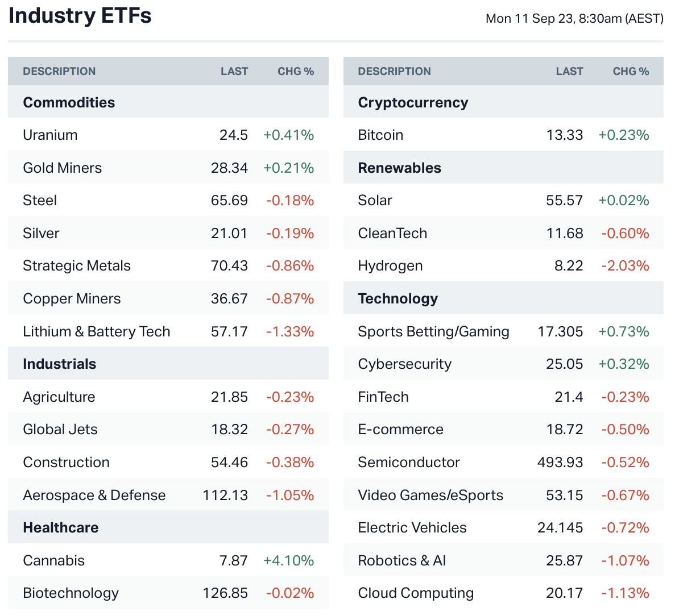Open Sports Betting/Gaming ETF
679x616 pixels.
(x=433, y=332)
